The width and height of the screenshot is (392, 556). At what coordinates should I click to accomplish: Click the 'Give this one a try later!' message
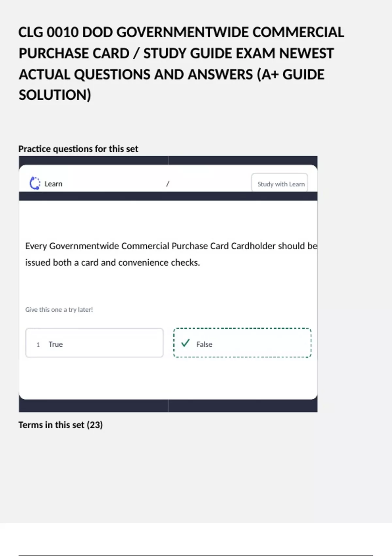[x=59, y=309]
